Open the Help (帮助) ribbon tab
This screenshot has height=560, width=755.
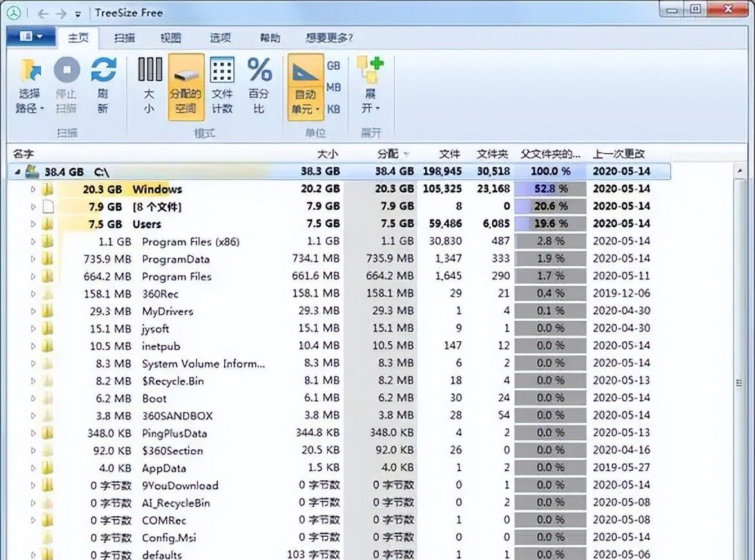click(x=270, y=37)
